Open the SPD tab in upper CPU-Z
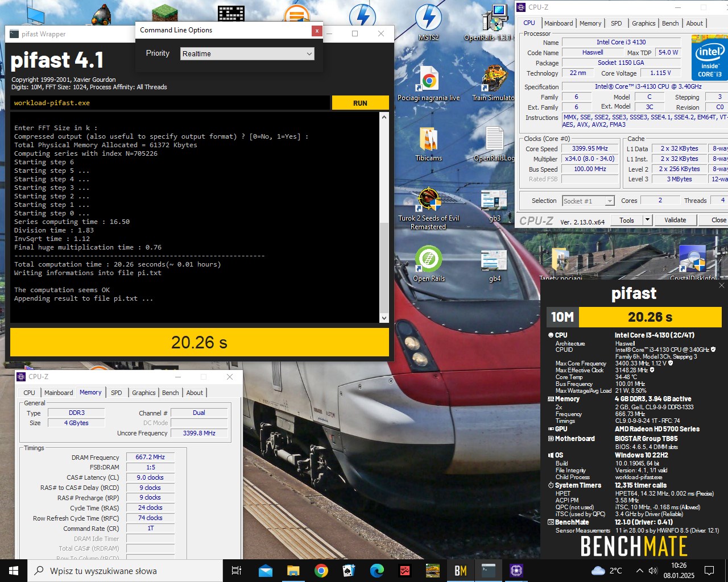728x582 pixels. click(617, 23)
